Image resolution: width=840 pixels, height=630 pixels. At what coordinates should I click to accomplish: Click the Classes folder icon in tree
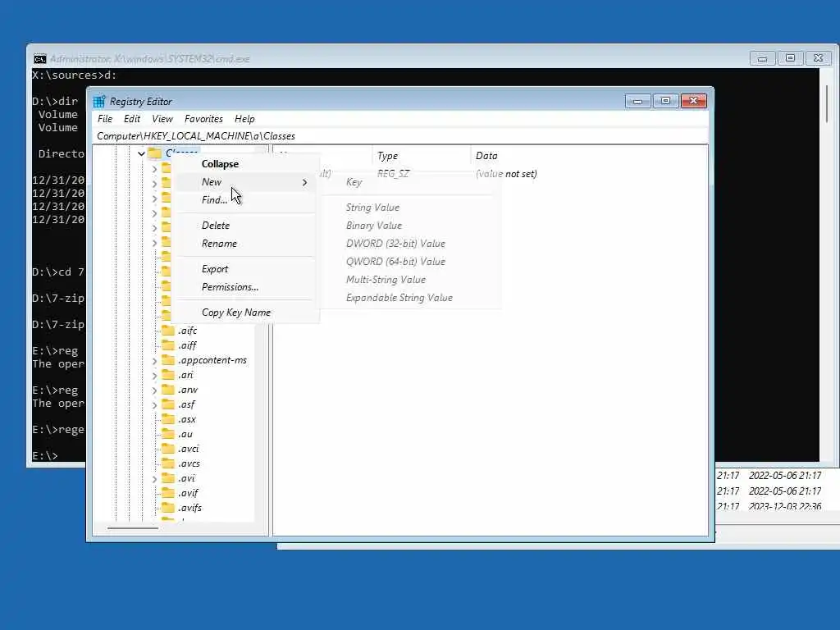coord(155,153)
